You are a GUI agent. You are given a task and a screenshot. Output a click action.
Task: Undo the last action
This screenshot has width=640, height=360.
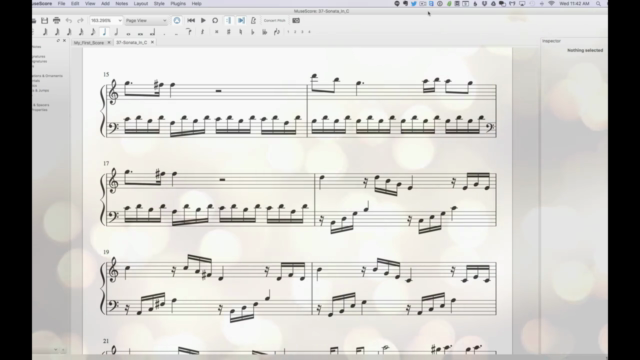point(69,20)
